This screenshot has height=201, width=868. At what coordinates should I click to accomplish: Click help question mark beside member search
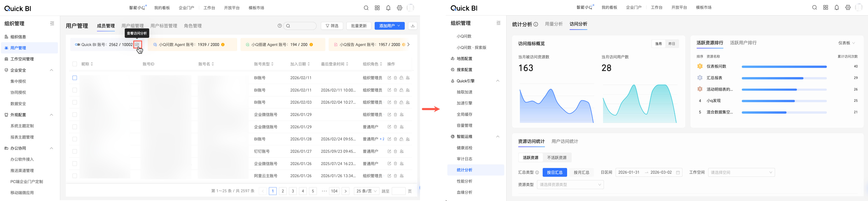pyautogui.click(x=280, y=25)
